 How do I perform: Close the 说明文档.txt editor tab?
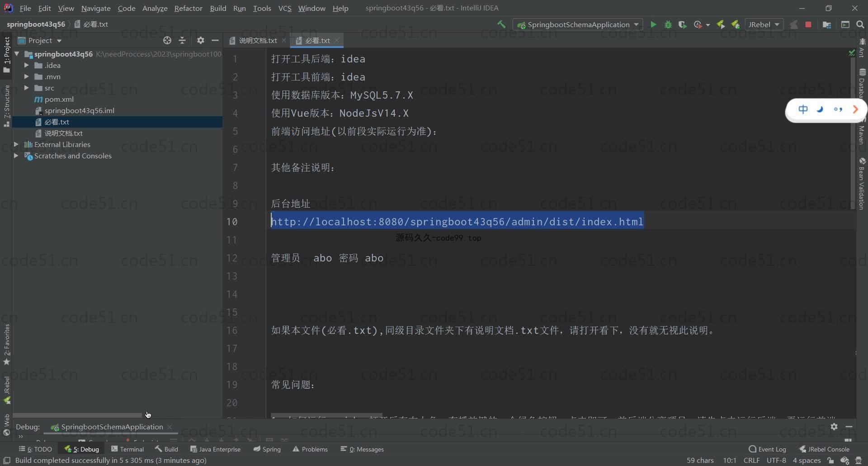tap(283, 40)
